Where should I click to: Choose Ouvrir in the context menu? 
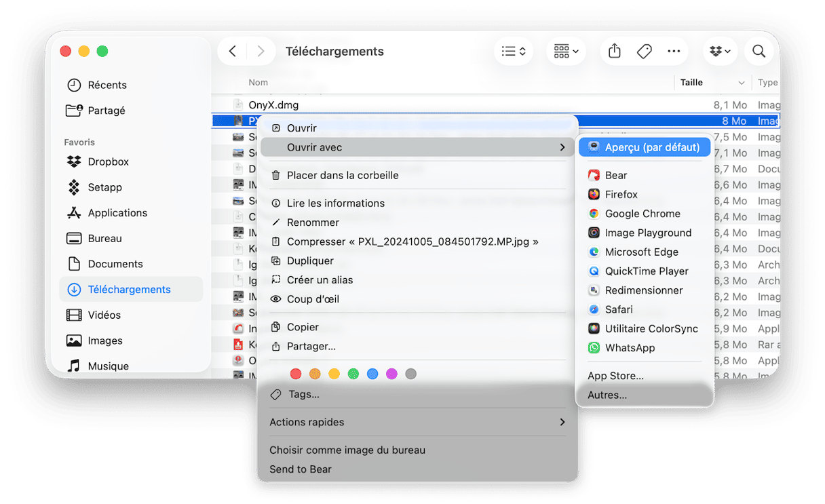(x=417, y=128)
